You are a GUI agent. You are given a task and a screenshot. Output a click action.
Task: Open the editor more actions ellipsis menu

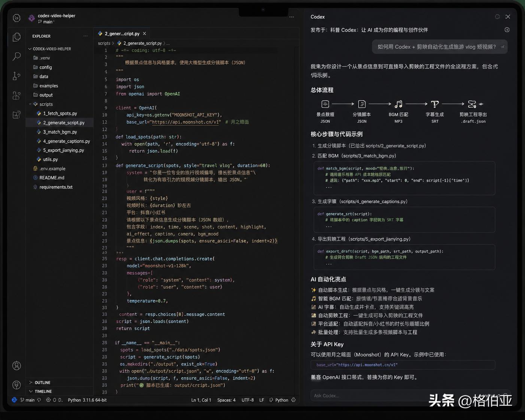tap(292, 17)
